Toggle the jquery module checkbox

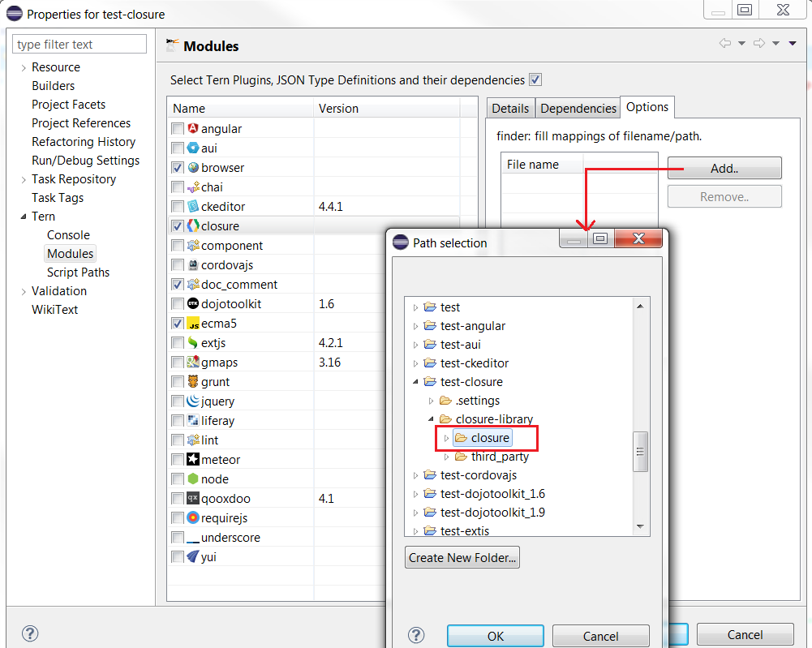click(178, 401)
